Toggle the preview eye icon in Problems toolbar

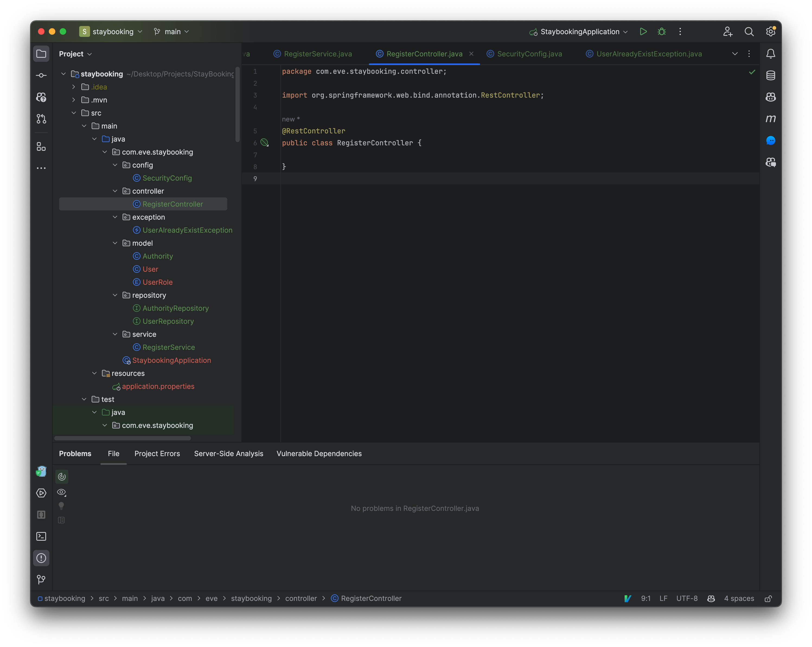[61, 492]
